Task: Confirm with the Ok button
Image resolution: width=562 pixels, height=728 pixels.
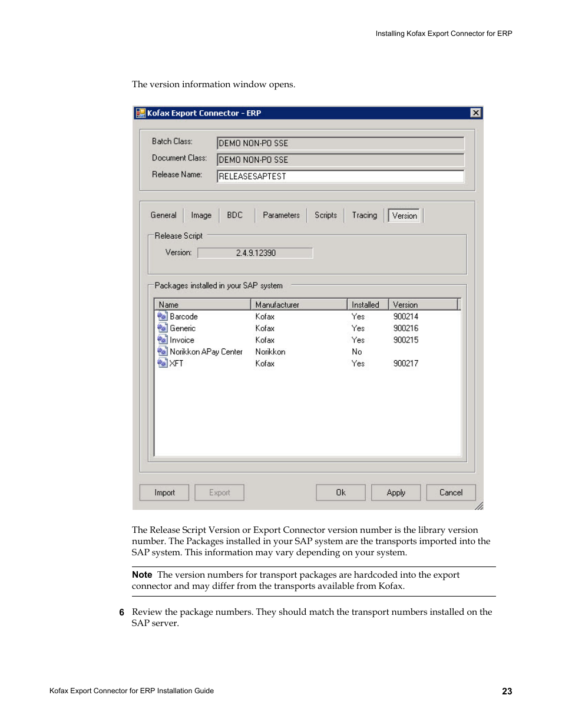Action: [340, 493]
